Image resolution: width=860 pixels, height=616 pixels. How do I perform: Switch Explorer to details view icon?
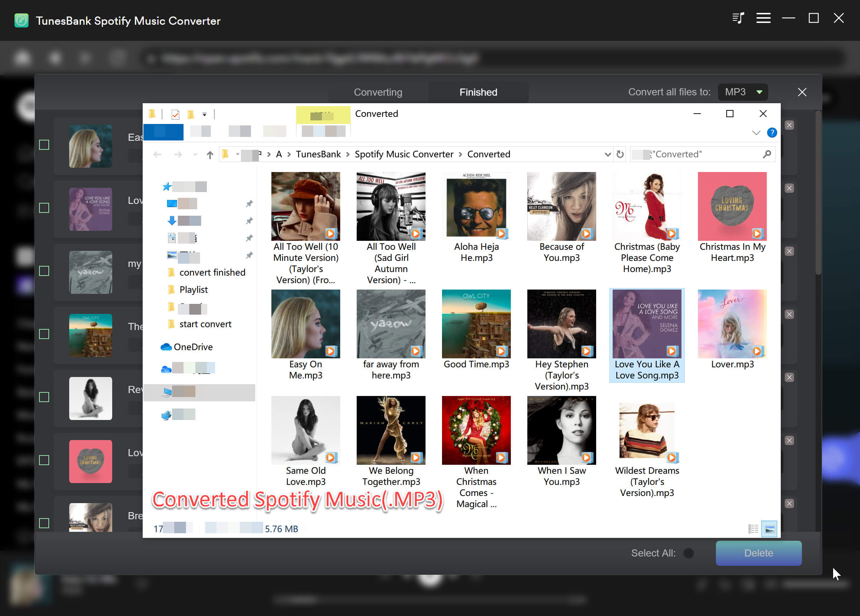tap(753, 529)
